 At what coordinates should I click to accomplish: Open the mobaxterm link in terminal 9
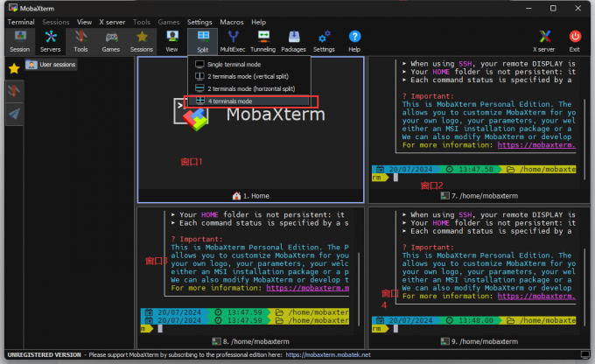(x=536, y=296)
